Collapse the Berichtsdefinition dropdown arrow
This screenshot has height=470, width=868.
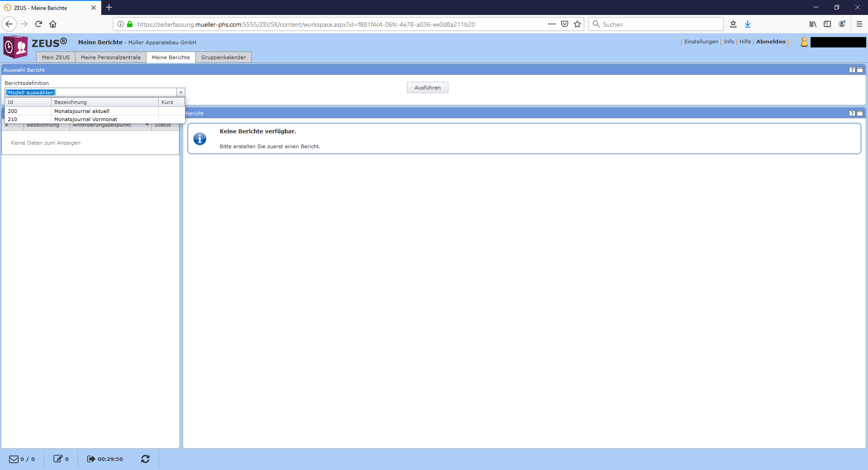coord(181,93)
